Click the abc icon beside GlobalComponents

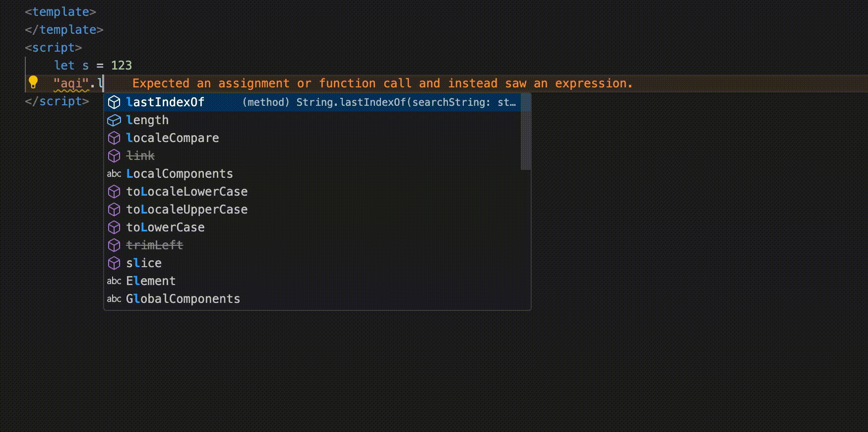114,299
